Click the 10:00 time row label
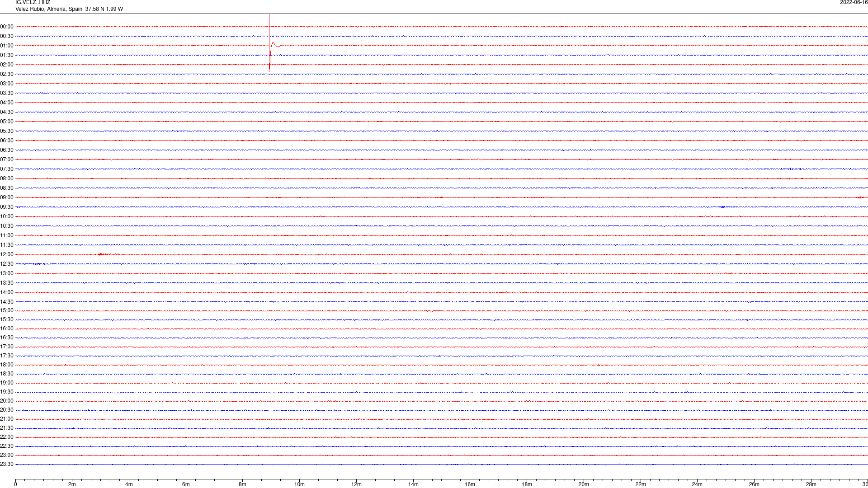 pos(7,216)
